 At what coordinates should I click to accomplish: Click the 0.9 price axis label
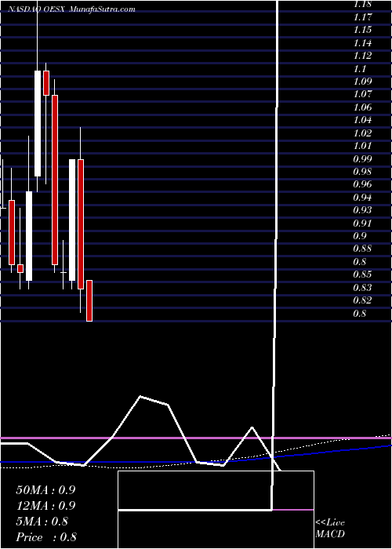coord(360,236)
